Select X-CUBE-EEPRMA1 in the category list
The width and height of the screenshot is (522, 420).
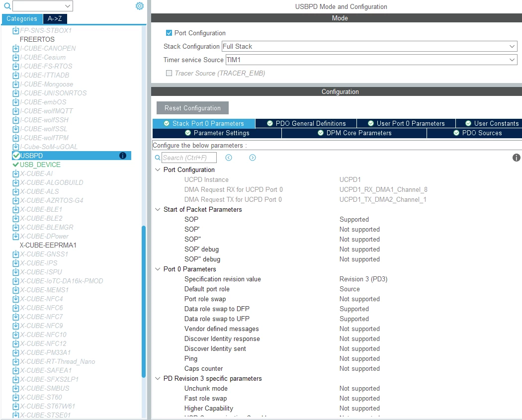coord(48,245)
